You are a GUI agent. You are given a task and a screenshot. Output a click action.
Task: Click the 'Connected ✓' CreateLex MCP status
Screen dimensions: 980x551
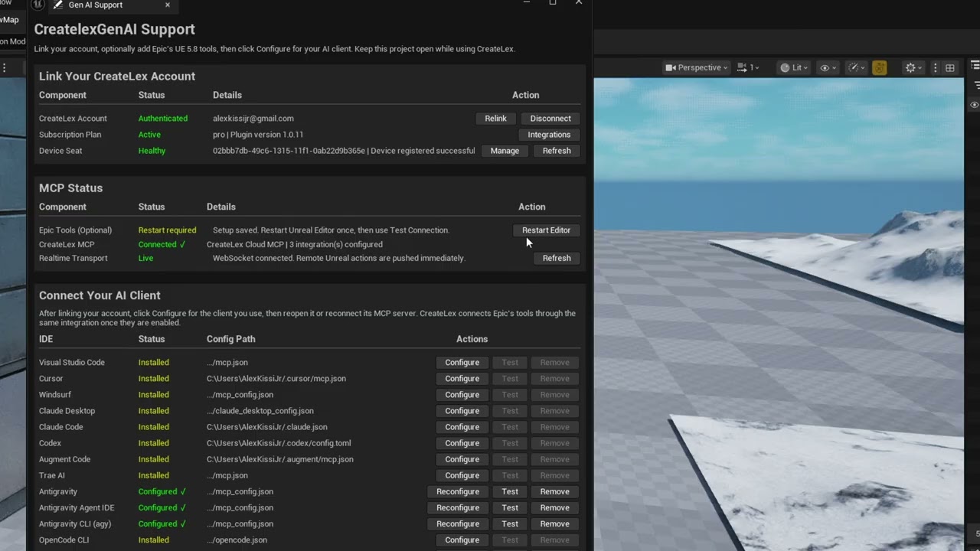tap(162, 245)
